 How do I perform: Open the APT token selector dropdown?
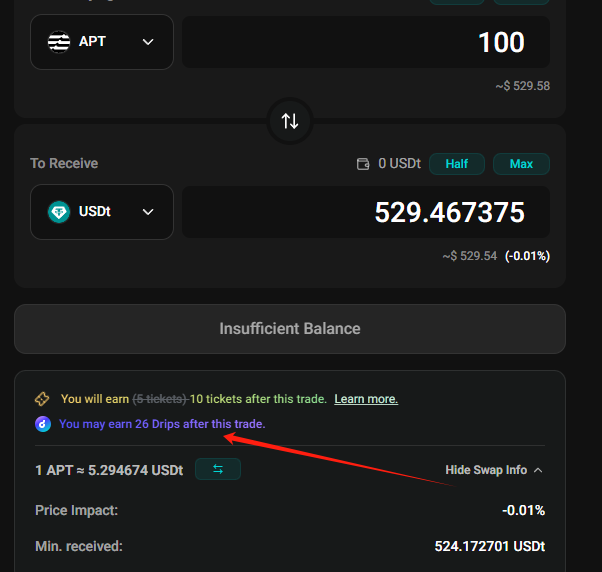102,42
